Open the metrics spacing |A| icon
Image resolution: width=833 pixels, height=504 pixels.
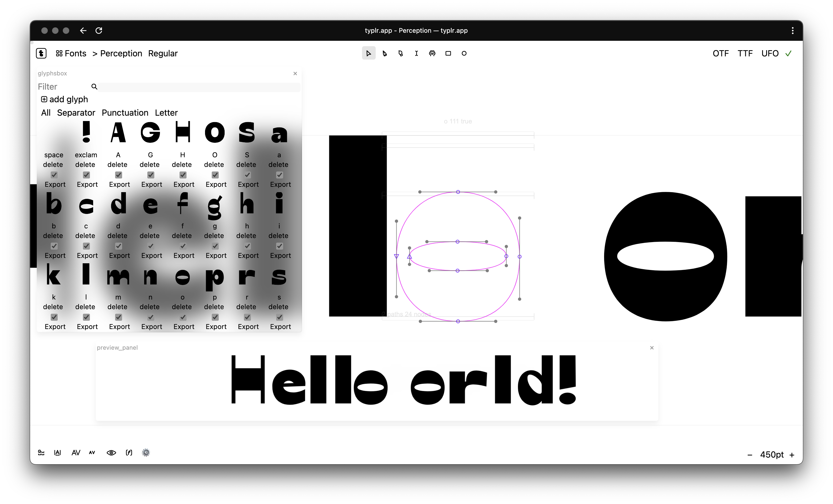coord(57,453)
